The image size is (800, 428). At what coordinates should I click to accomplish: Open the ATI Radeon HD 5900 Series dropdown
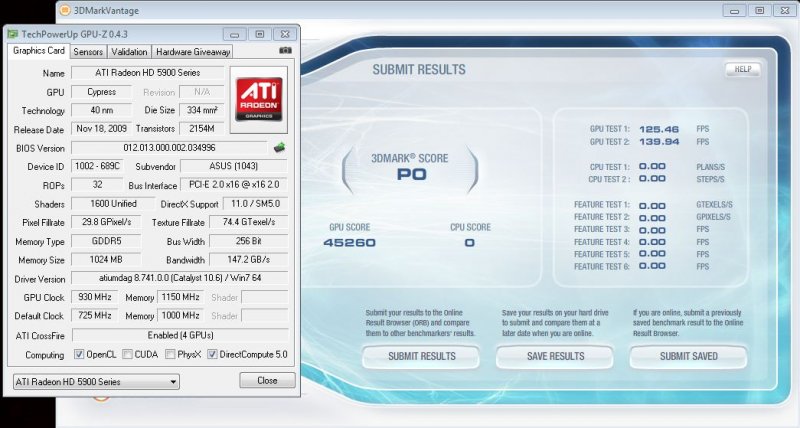point(96,382)
